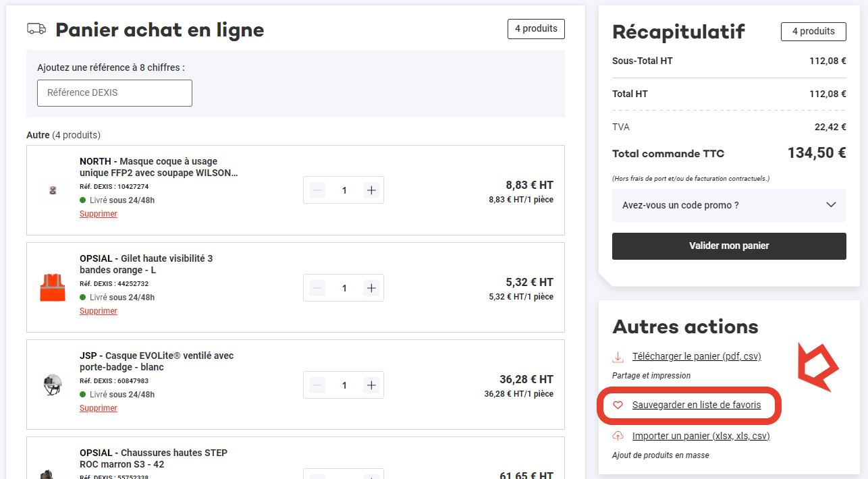Decrease quantity of NORTH masque coque

(x=317, y=190)
